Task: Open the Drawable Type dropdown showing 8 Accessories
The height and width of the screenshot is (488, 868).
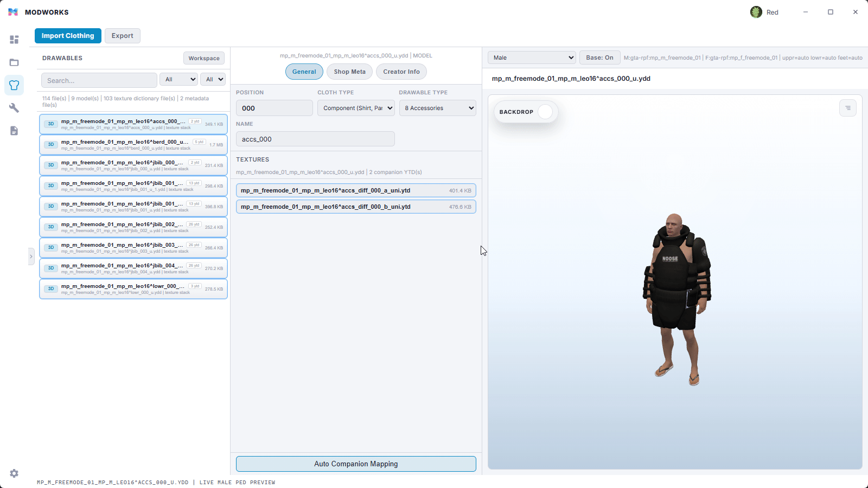Action: (x=438, y=108)
